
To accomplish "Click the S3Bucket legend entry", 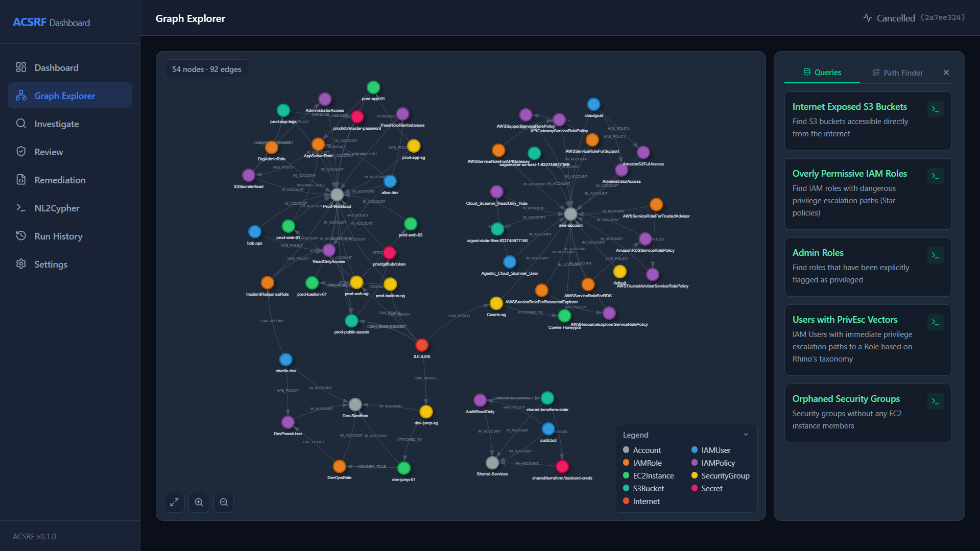I will (643, 488).
